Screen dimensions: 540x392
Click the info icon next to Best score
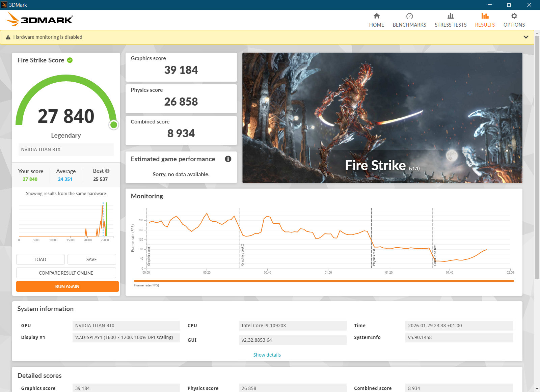pos(107,171)
